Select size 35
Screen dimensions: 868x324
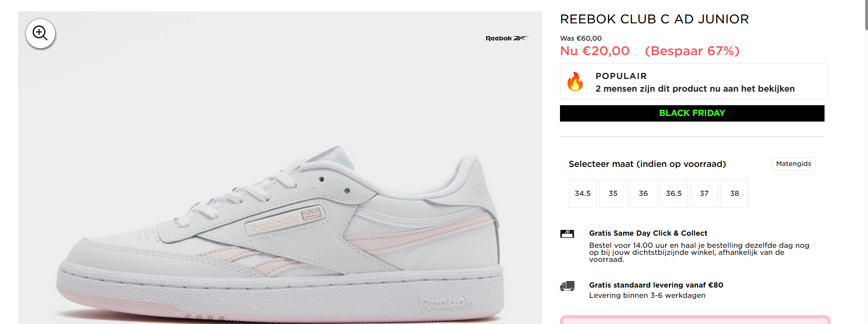click(x=613, y=193)
